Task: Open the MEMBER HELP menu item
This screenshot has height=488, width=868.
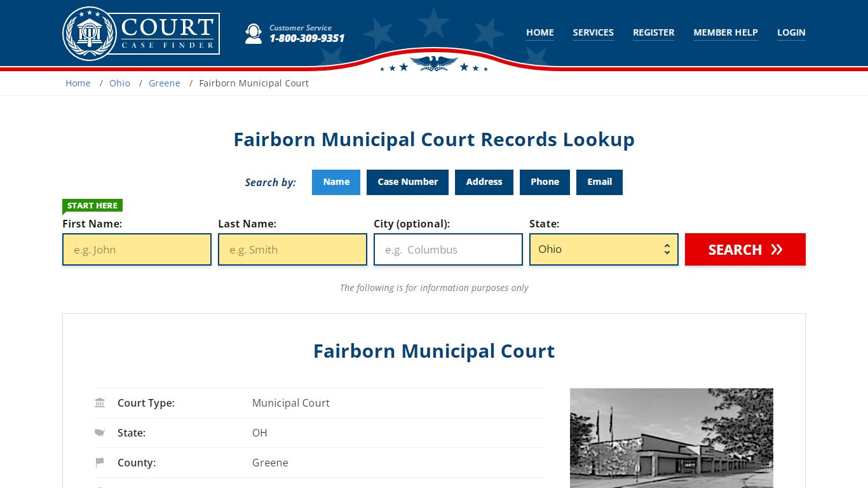Action: click(726, 32)
